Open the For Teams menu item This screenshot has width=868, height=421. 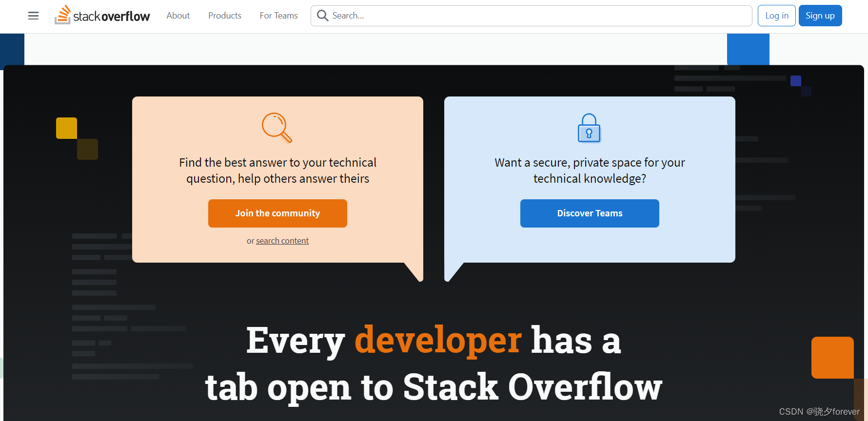[278, 16]
